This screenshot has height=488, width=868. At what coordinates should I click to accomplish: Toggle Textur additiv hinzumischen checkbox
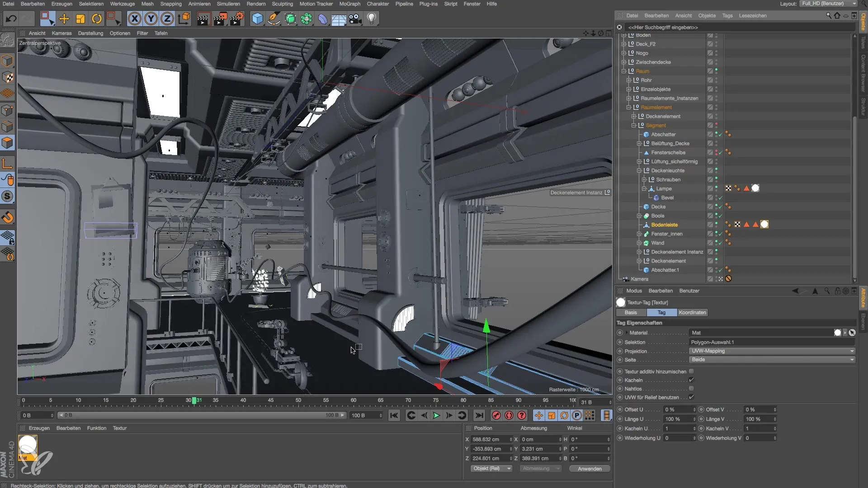point(691,371)
